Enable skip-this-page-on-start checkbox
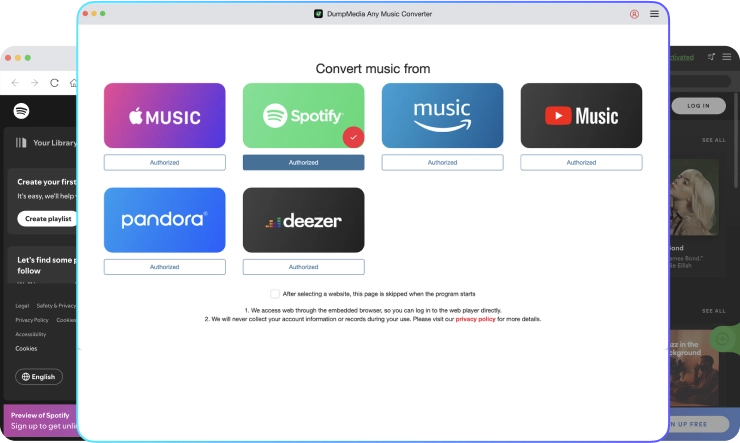 coord(275,294)
